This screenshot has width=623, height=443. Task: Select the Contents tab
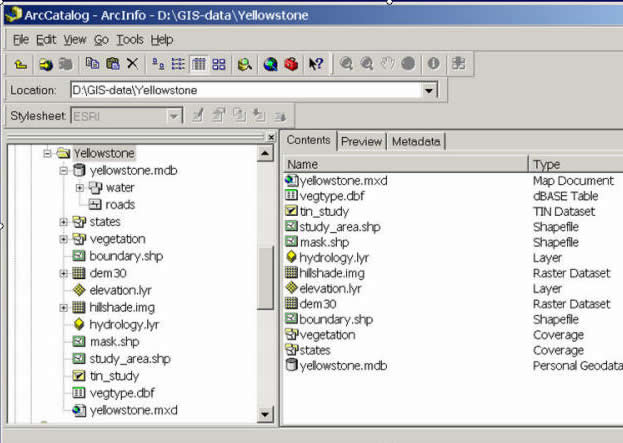click(x=309, y=140)
